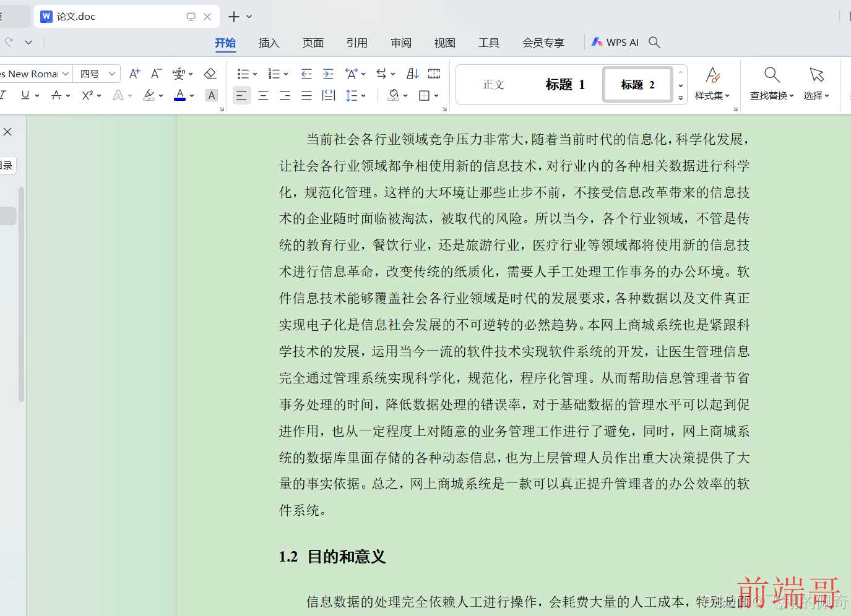Apply the 正文 style
This screenshot has width=851, height=616.
tap(494, 85)
